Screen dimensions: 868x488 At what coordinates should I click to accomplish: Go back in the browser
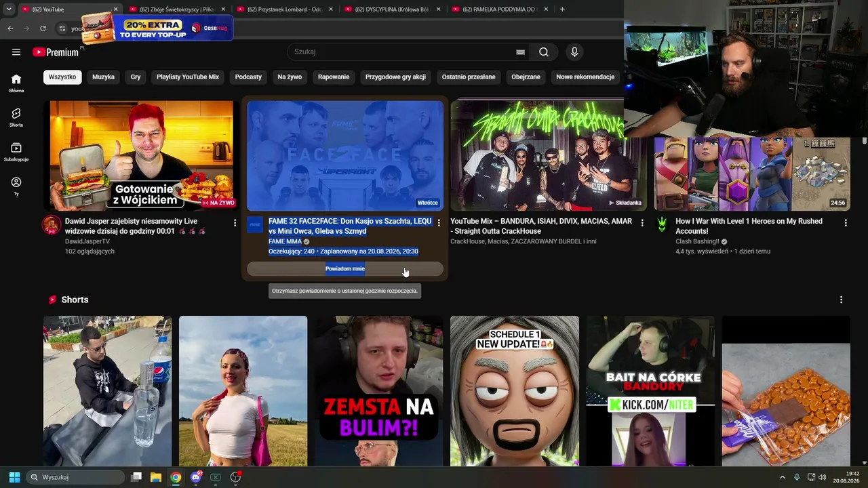point(10,28)
